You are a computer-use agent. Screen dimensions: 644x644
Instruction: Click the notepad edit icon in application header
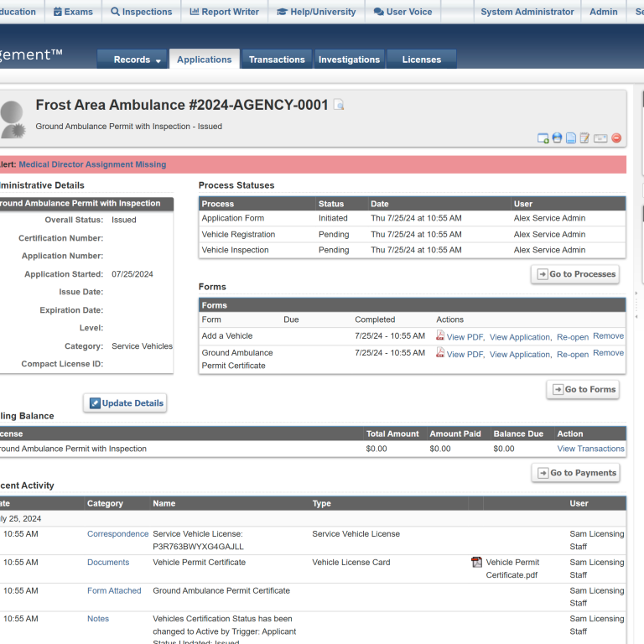585,138
